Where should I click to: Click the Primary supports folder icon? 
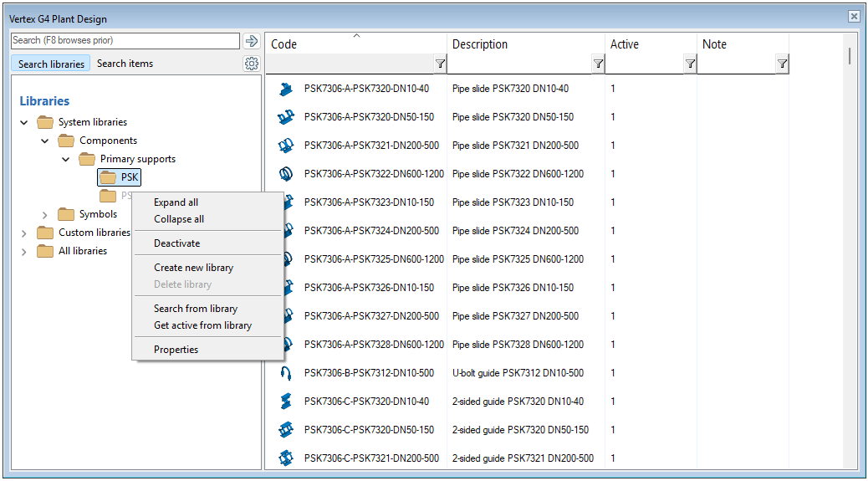click(87, 160)
